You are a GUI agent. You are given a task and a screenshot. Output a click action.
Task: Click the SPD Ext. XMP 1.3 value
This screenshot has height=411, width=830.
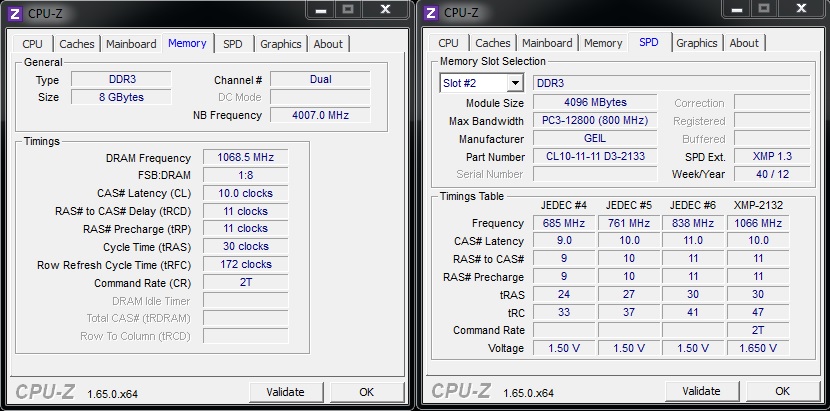click(x=772, y=156)
